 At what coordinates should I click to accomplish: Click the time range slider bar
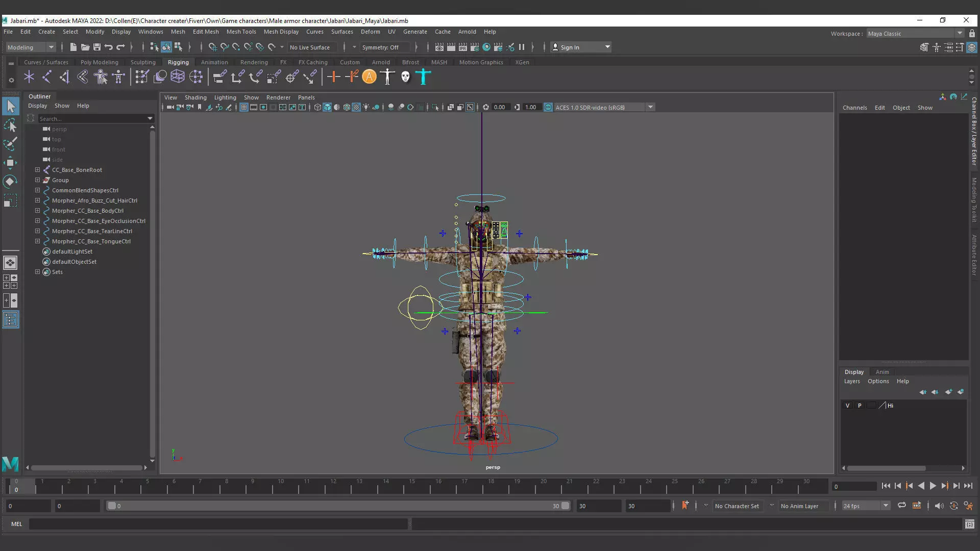pos(337,506)
